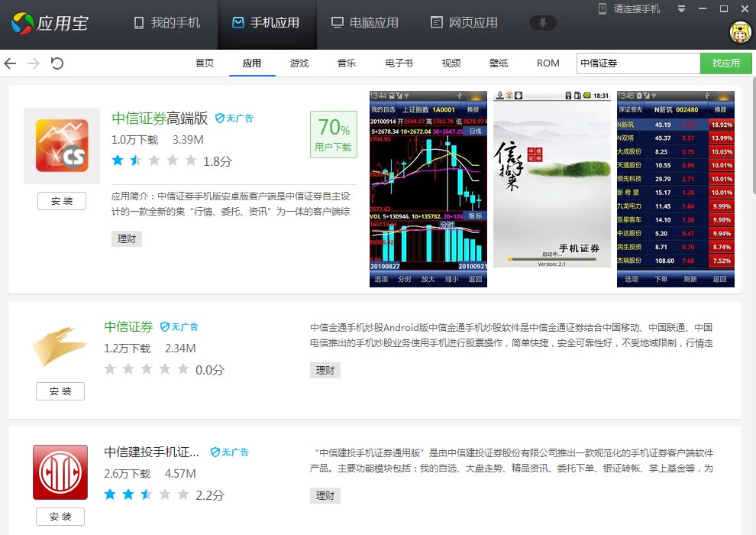View the candlestick chart screenshot thumbnail
This screenshot has width=756, height=535.
[x=428, y=189]
